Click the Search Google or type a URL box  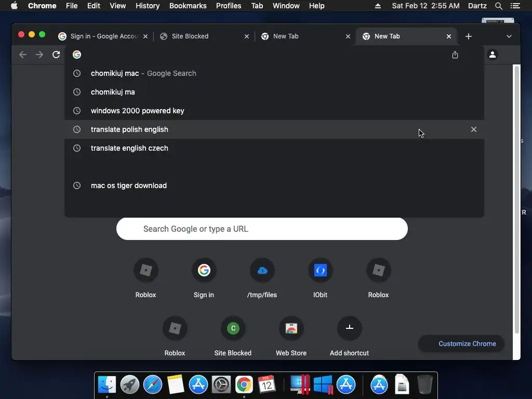click(262, 229)
